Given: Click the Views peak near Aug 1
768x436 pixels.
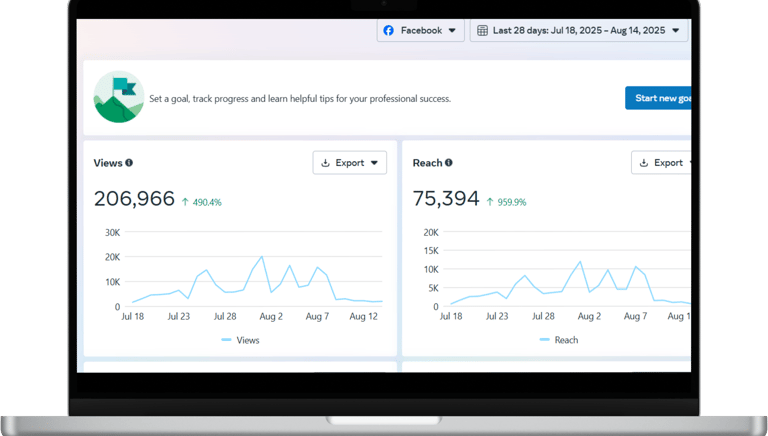Looking at the screenshot, I should 262,257.
